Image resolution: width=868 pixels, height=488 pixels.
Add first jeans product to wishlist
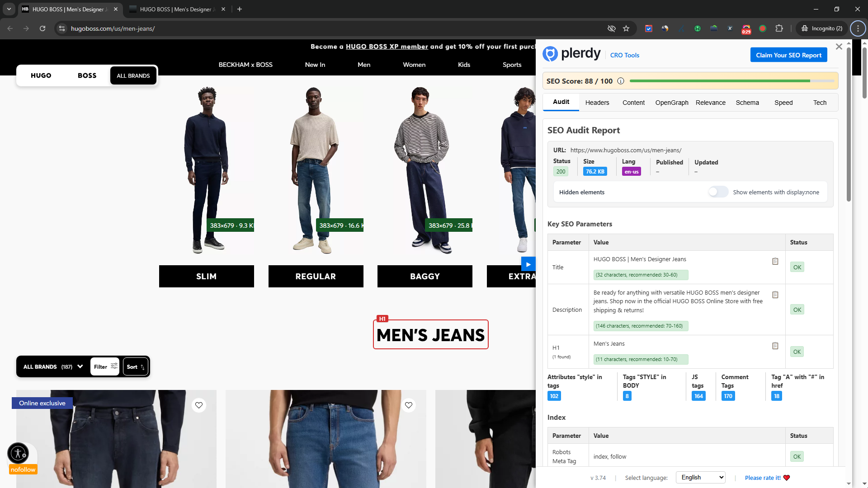199,405
